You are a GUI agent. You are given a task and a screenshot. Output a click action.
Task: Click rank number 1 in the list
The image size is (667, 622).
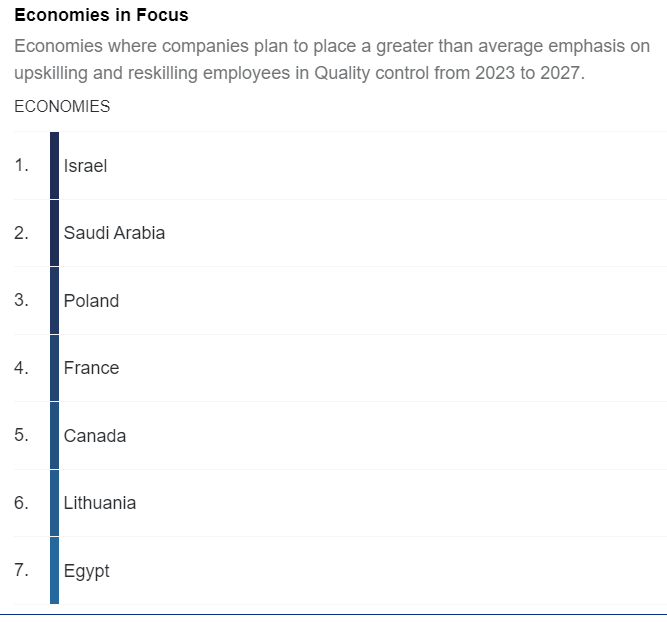(x=22, y=166)
